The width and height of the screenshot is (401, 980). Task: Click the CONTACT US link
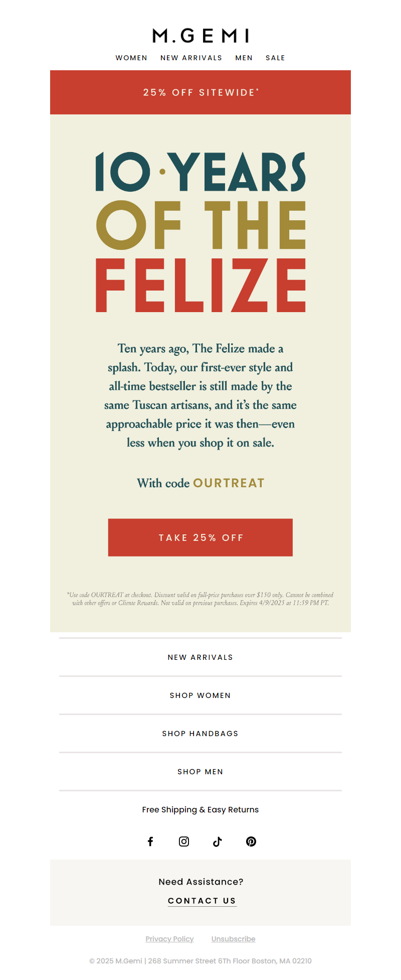click(x=202, y=901)
